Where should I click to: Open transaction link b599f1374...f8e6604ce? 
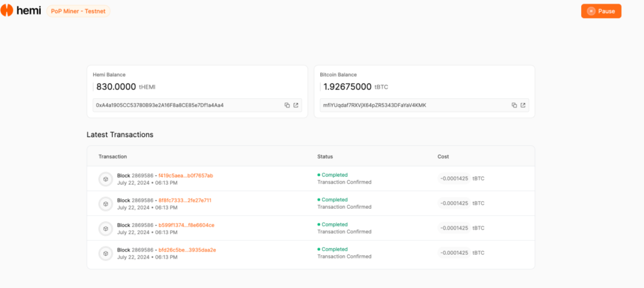(x=186, y=224)
